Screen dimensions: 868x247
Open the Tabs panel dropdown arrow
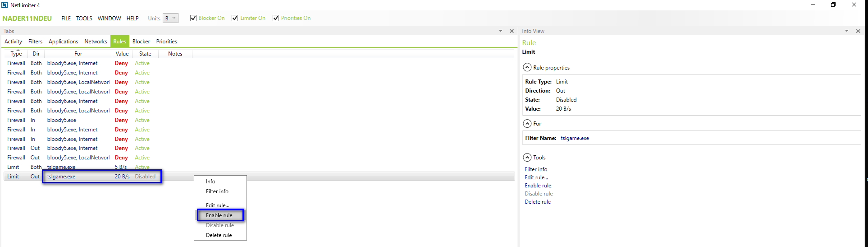click(501, 31)
